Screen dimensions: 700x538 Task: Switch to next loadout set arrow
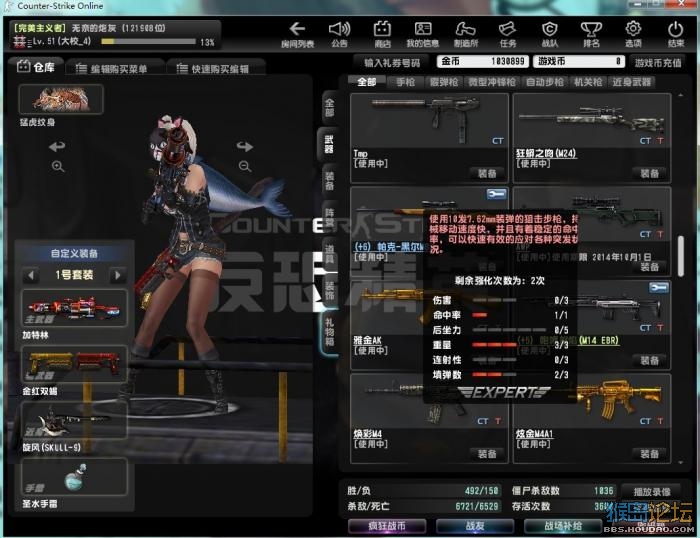point(118,275)
